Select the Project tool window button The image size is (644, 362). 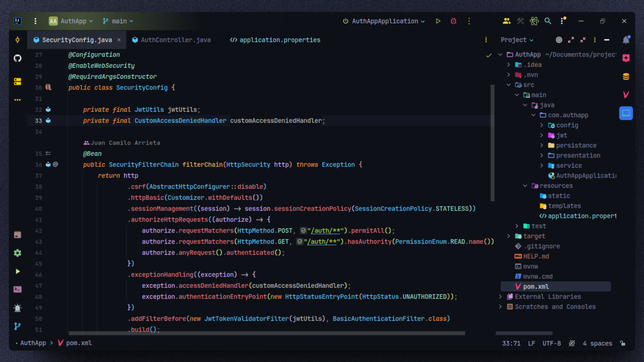click(x=626, y=113)
